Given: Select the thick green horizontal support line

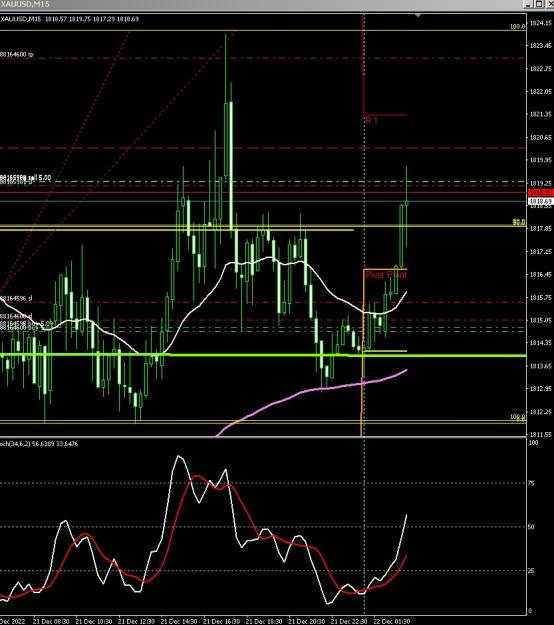Looking at the screenshot, I should pyautogui.click(x=263, y=355).
